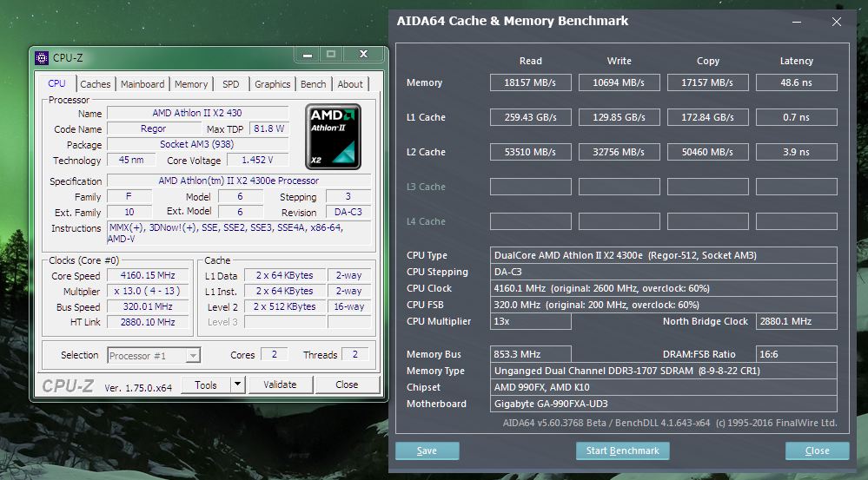
Task: Click the CPU-Z title bar app icon
Action: pyautogui.click(x=42, y=58)
